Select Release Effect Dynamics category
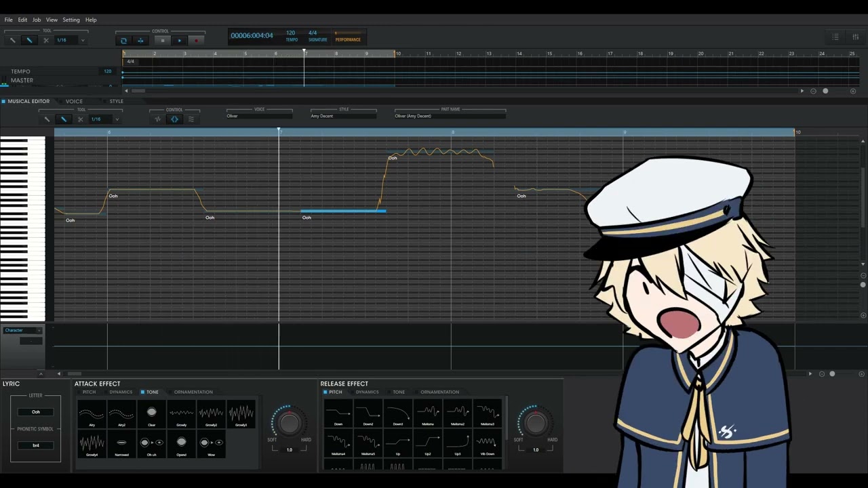Viewport: 868px width, 488px height. tap(367, 392)
